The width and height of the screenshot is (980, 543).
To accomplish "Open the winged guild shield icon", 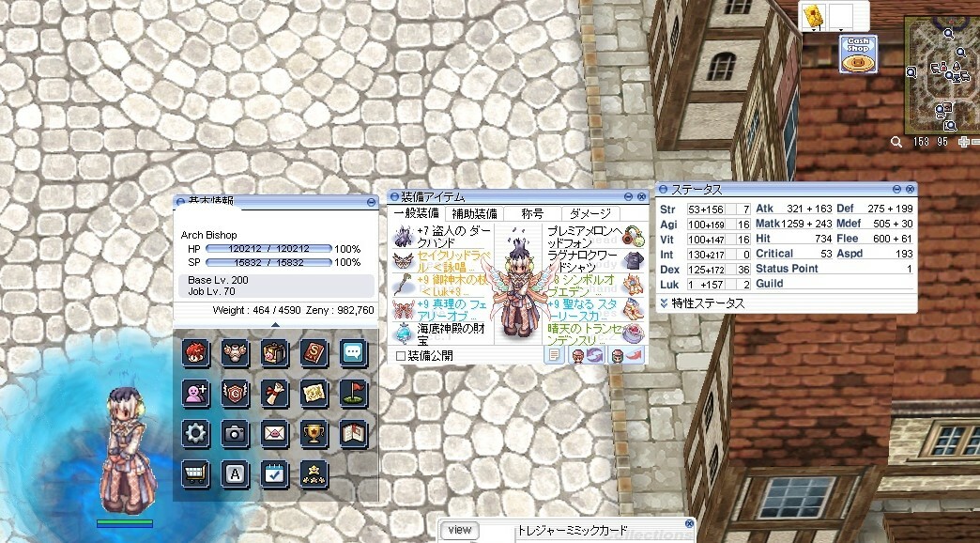I will point(235,393).
